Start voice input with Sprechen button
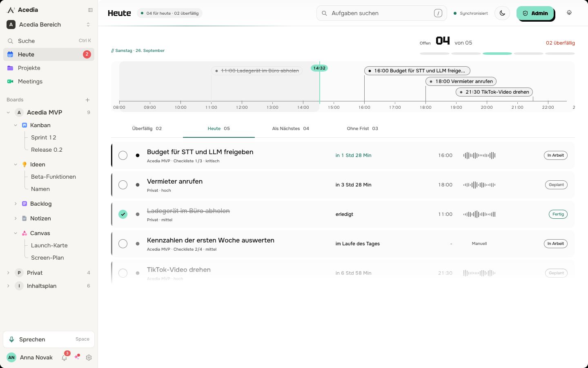This screenshot has height=368, width=588. (x=49, y=339)
